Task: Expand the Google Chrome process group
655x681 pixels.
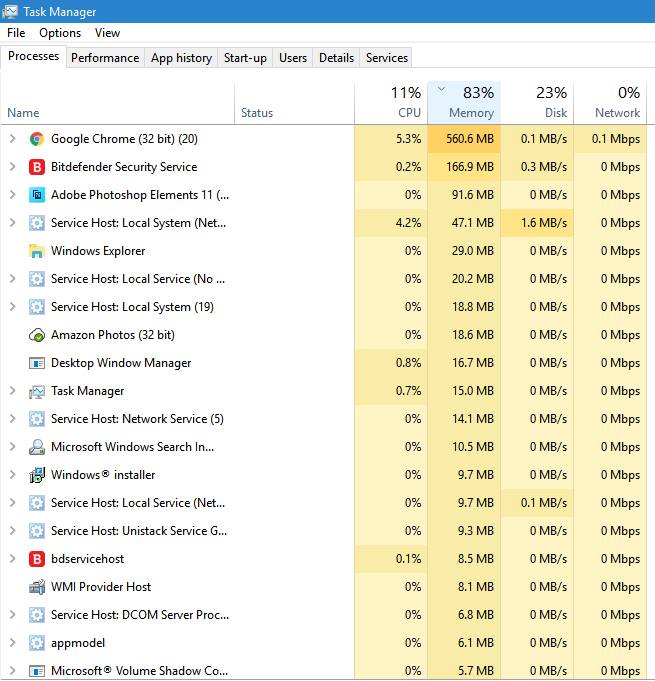Action: pos(13,139)
